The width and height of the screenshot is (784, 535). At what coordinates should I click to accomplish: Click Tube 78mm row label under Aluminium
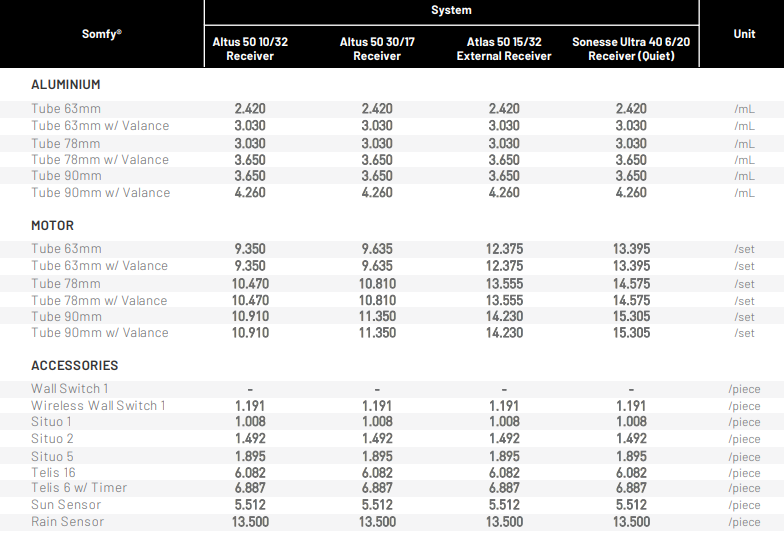[66, 144]
